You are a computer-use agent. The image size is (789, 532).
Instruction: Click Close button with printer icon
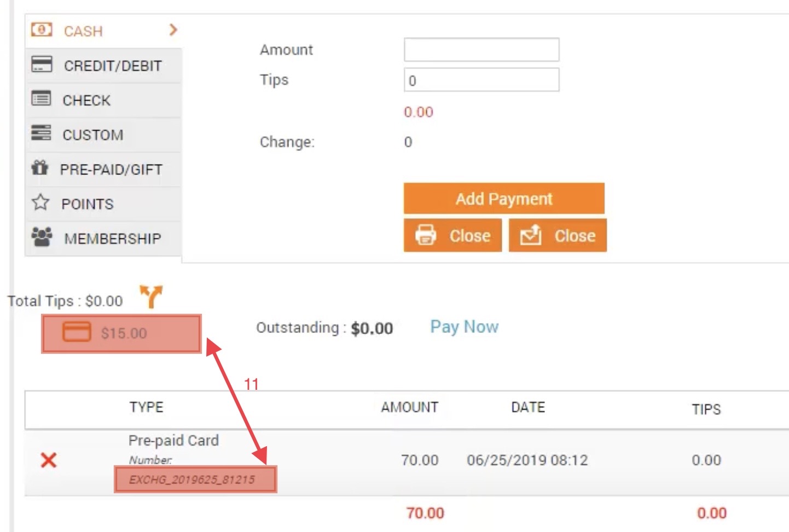[x=452, y=236]
